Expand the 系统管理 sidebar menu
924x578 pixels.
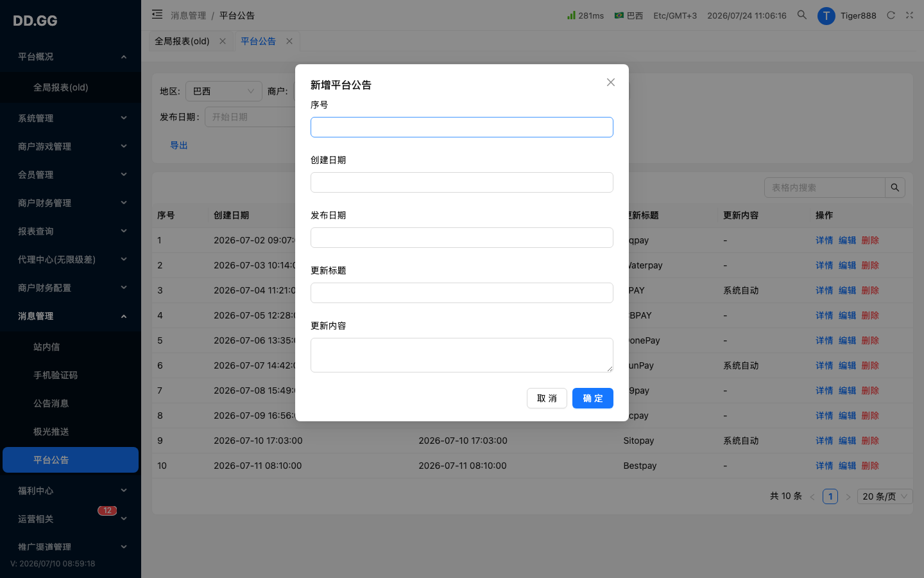(71, 118)
